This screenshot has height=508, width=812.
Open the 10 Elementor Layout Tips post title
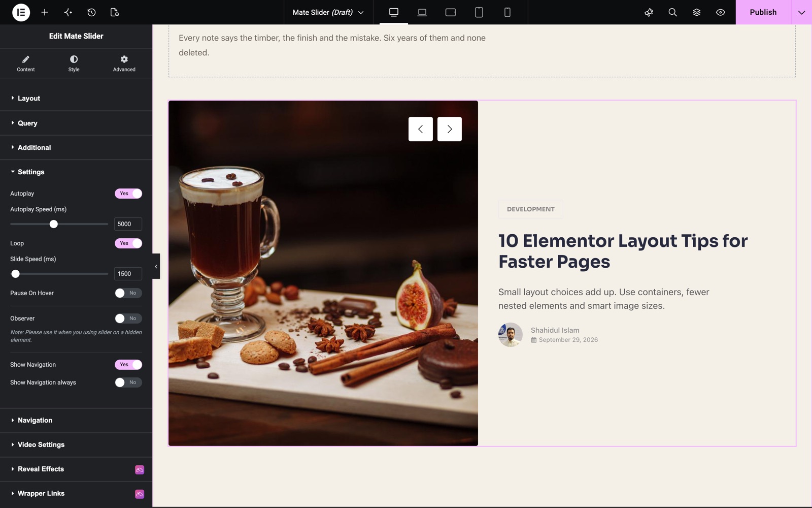(x=623, y=251)
